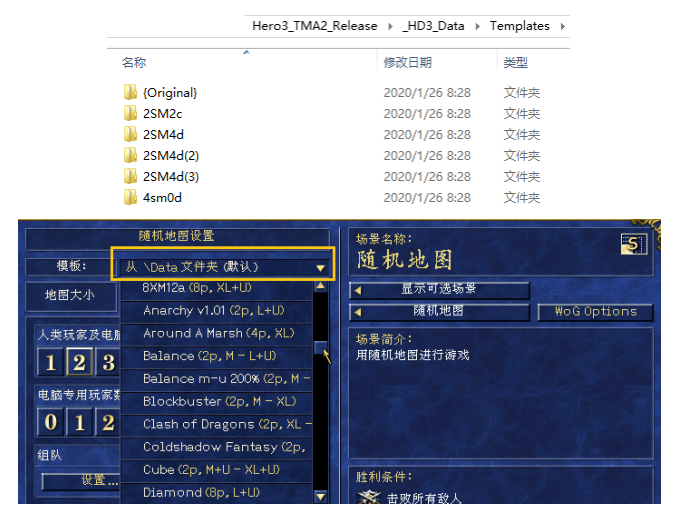Sort by the 修改日期 column header
Screen dimensions: 695x511
(x=407, y=62)
